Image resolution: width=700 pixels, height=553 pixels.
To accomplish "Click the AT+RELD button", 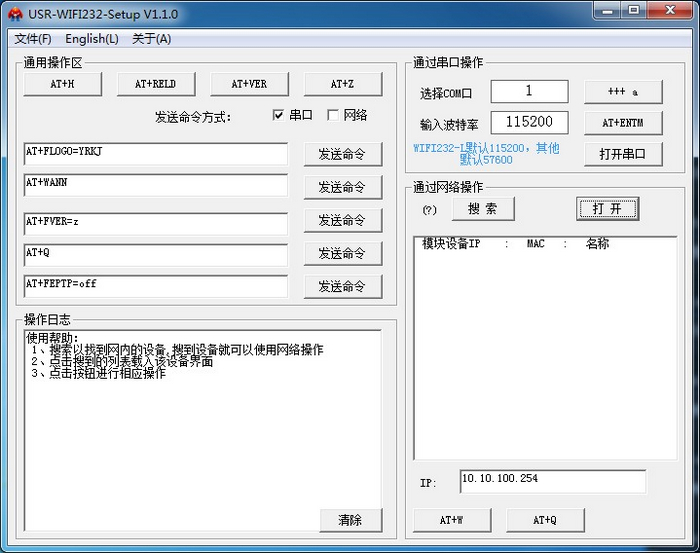I will pos(156,84).
